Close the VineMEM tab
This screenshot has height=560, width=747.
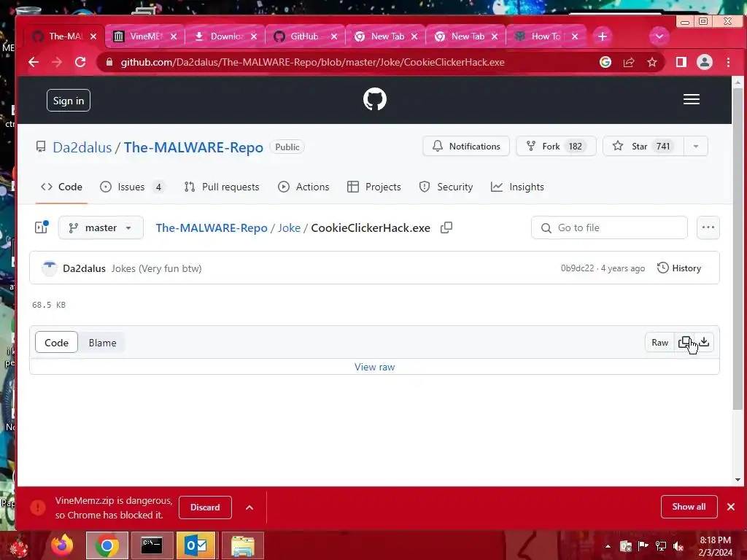point(174,36)
